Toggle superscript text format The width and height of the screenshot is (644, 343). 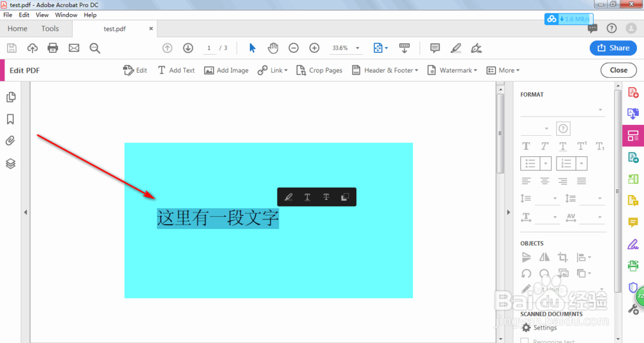pyautogui.click(x=582, y=146)
